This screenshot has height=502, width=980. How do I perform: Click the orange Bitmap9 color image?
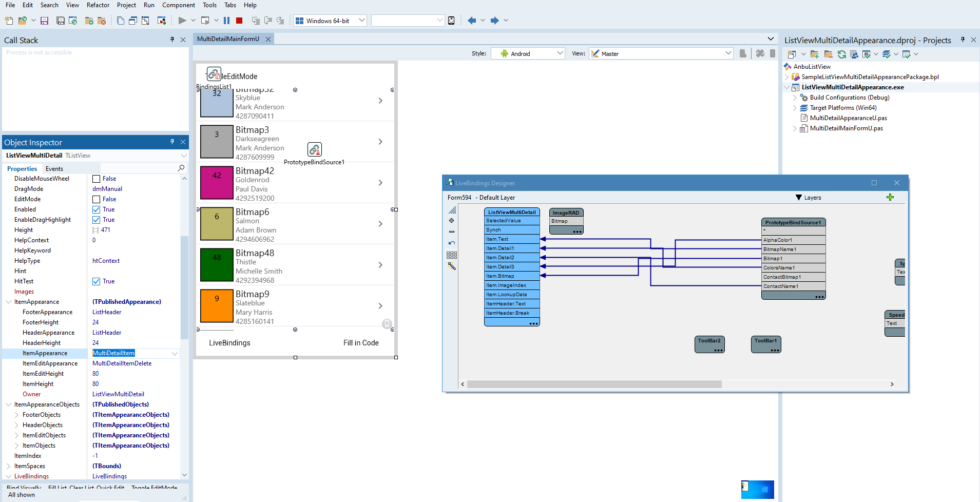pyautogui.click(x=217, y=305)
